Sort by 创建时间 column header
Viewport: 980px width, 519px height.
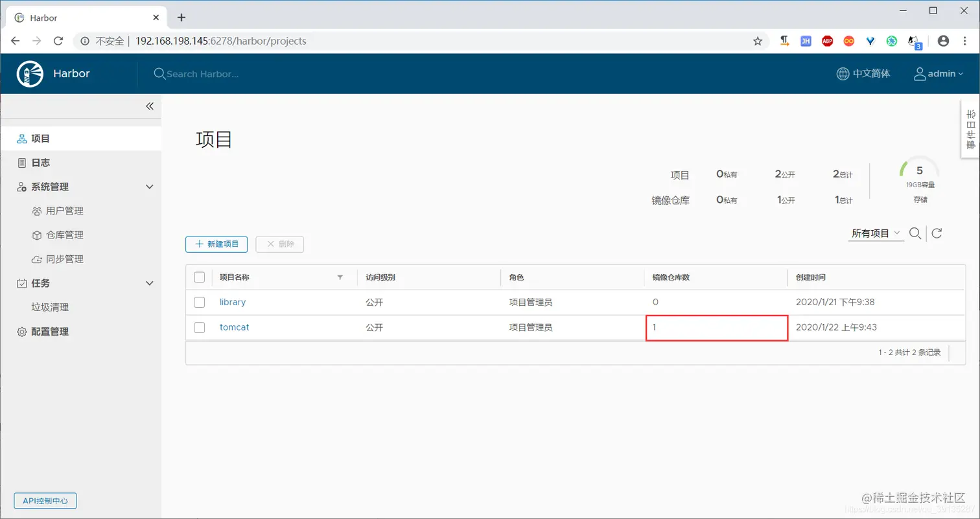tap(811, 277)
